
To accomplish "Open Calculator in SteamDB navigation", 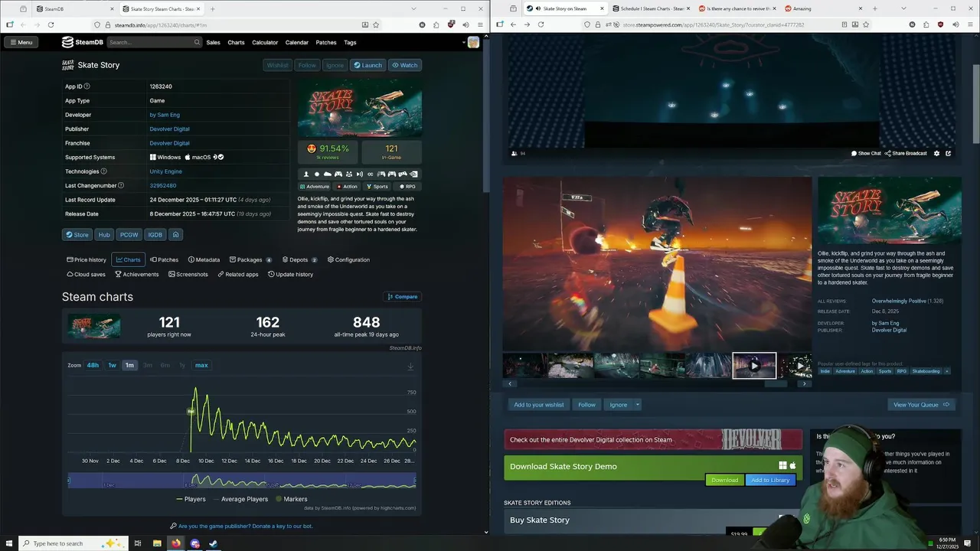I will pyautogui.click(x=265, y=42).
